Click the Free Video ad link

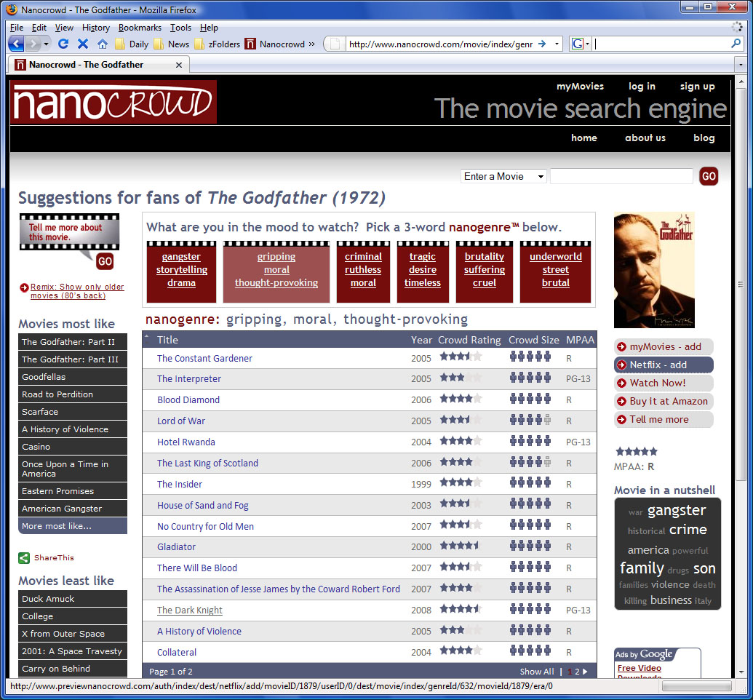(640, 668)
